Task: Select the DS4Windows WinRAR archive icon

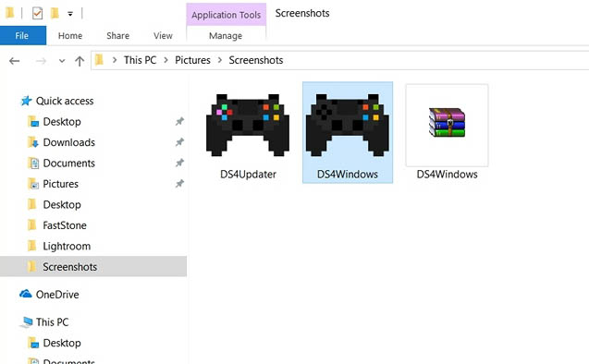Action: click(447, 123)
